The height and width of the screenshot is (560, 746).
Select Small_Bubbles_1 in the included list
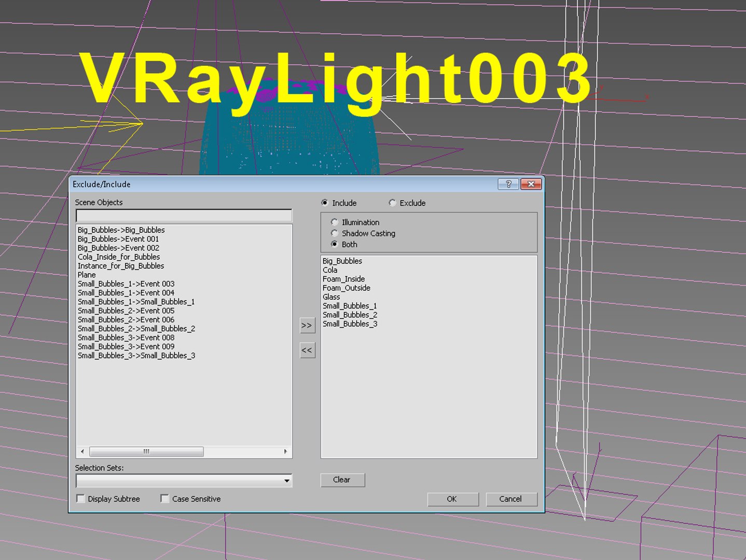(x=350, y=306)
